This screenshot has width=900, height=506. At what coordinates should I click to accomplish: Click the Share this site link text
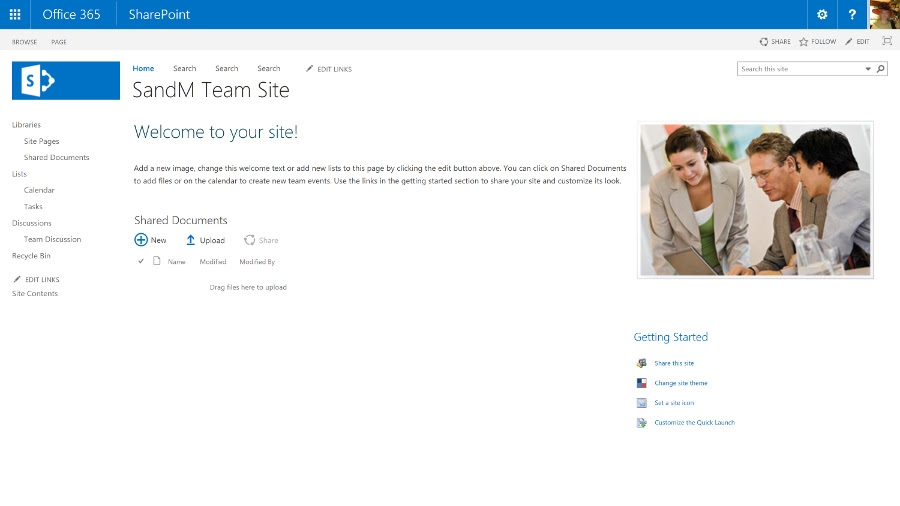point(674,363)
